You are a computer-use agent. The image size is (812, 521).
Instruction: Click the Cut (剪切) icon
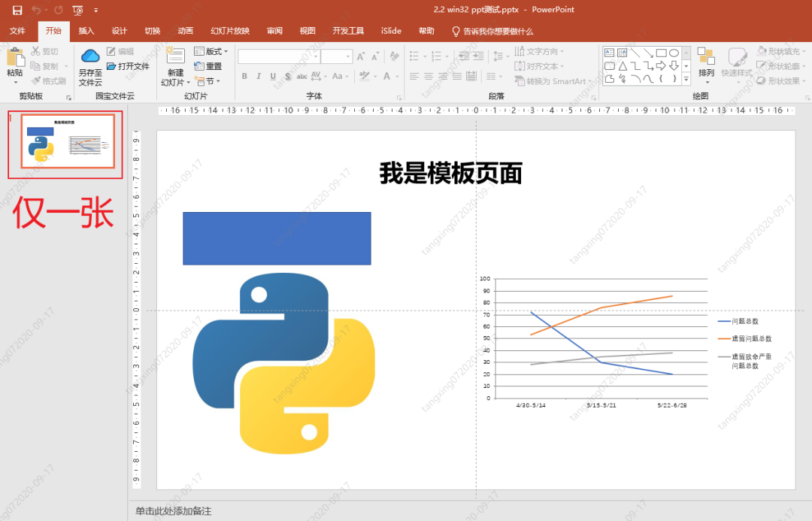(x=35, y=51)
